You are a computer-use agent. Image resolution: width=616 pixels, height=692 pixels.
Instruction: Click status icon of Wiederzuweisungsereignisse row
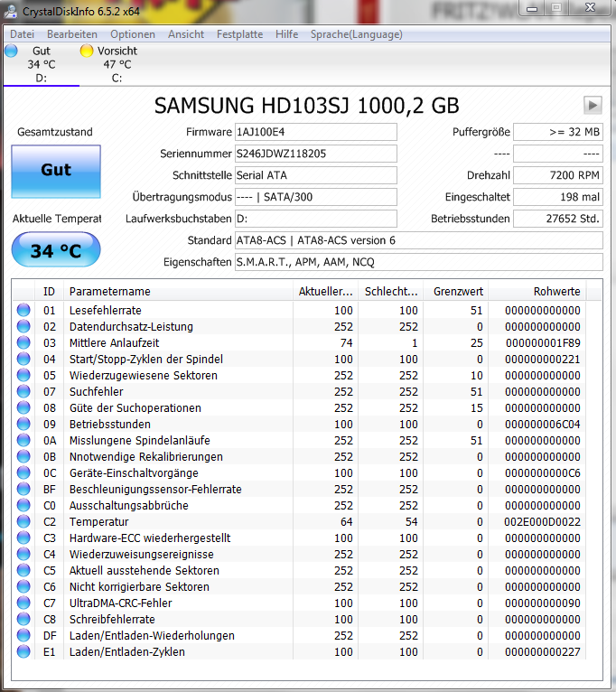(x=23, y=554)
